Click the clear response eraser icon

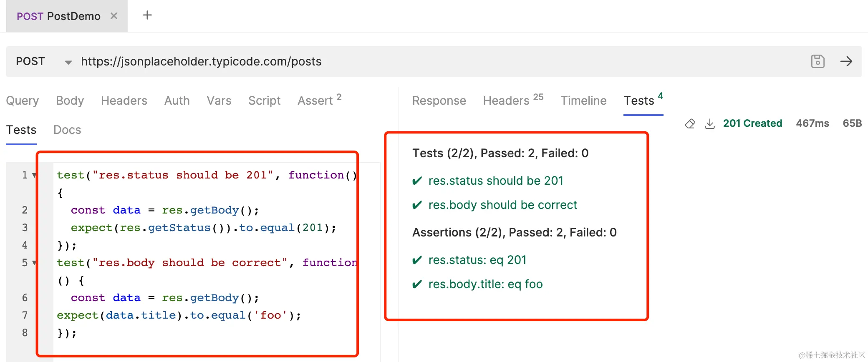[x=690, y=123]
